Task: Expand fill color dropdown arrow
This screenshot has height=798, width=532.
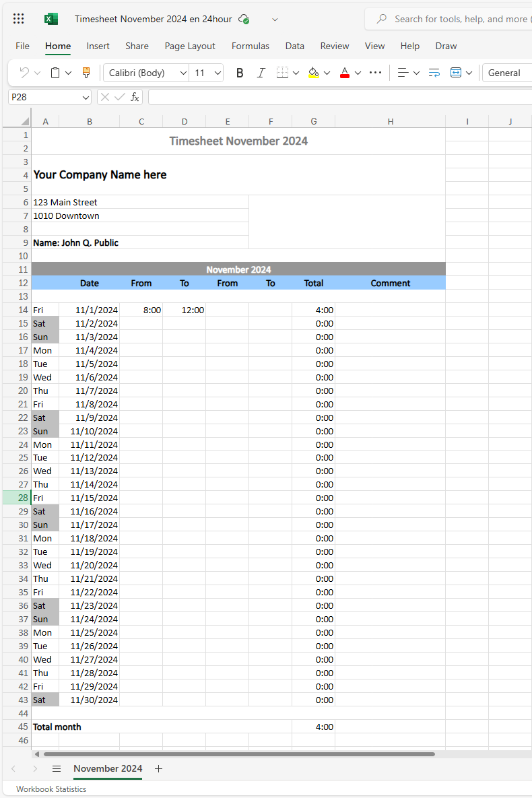Action: tap(327, 73)
